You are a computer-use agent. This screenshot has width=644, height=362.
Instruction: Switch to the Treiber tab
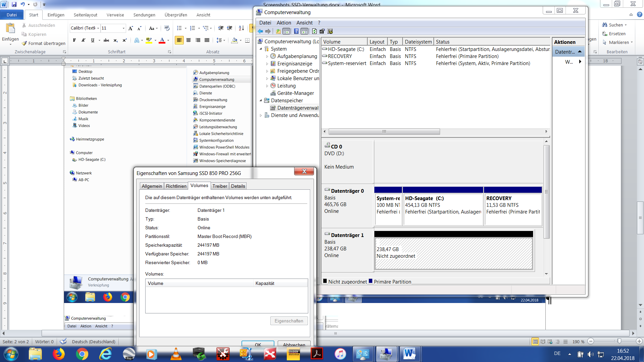click(220, 186)
